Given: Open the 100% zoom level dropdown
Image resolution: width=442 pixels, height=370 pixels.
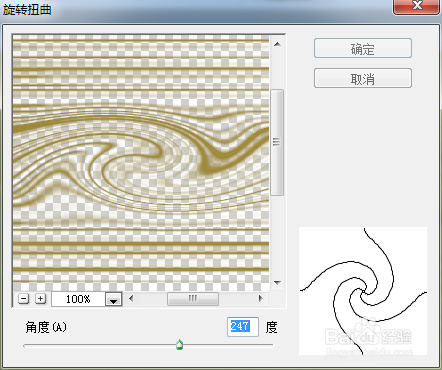Looking at the screenshot, I should pos(114,299).
